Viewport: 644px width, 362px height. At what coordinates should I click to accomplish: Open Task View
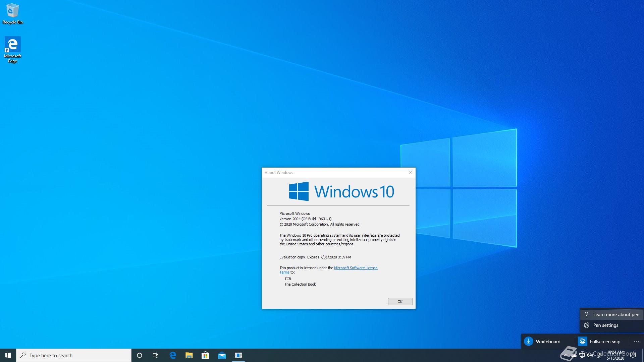point(156,355)
